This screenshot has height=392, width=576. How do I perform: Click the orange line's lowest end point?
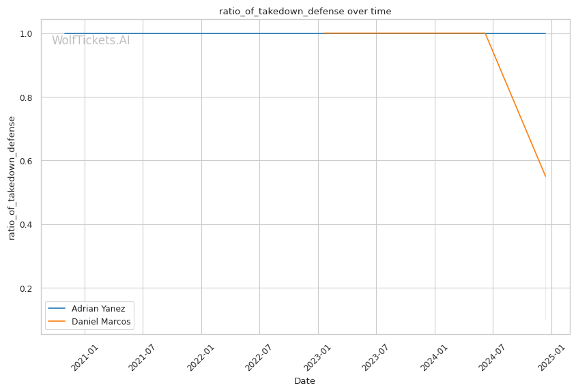point(545,176)
